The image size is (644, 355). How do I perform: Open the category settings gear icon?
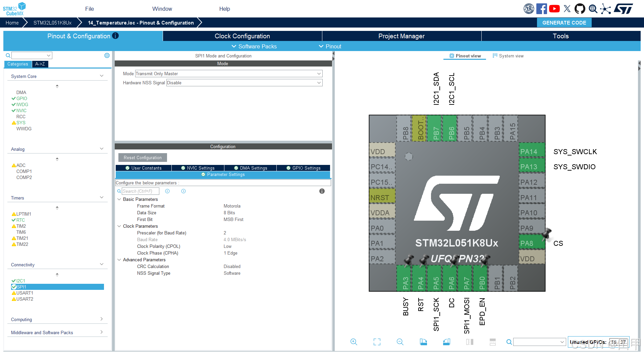click(107, 55)
